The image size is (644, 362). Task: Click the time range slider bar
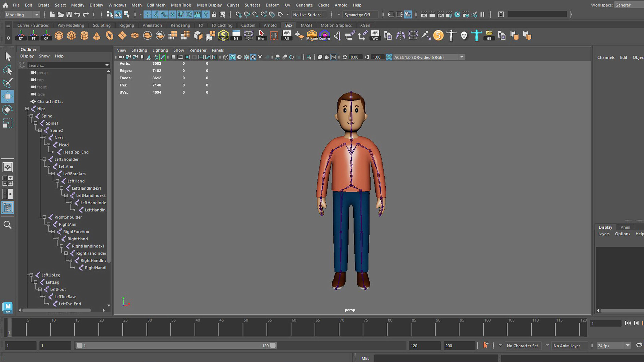(176, 346)
